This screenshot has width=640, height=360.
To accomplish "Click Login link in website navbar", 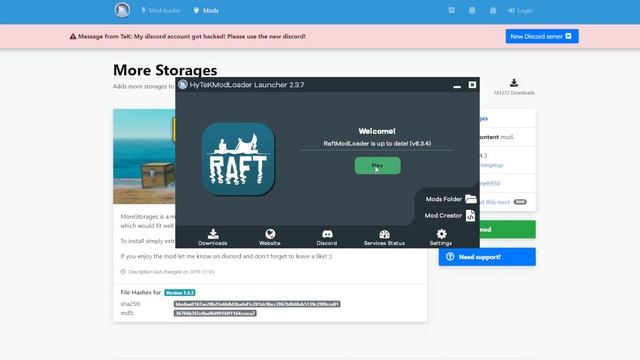I will [520, 11].
